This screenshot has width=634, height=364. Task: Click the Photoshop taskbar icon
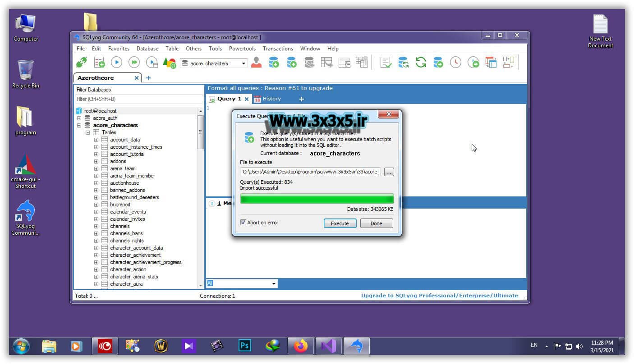click(245, 346)
